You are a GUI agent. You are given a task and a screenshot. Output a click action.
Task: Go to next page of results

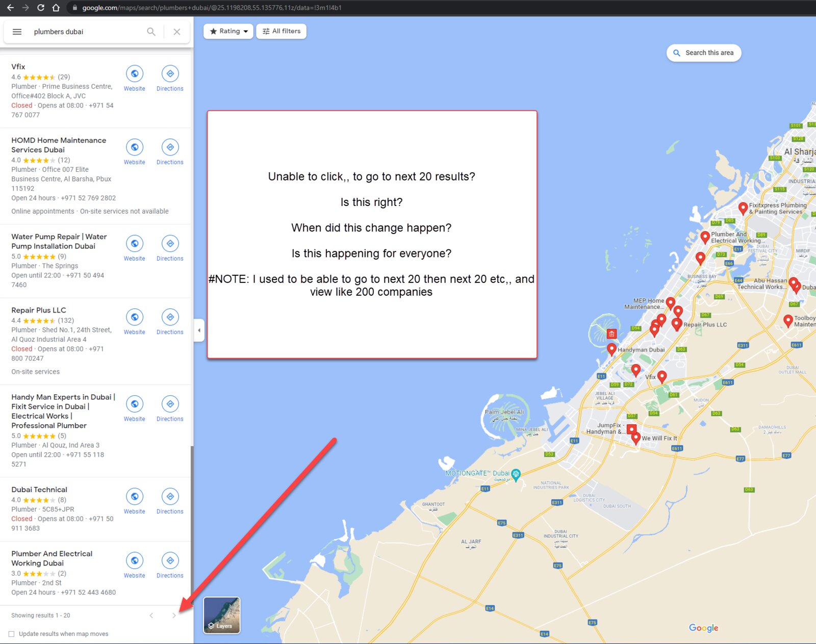[174, 615]
